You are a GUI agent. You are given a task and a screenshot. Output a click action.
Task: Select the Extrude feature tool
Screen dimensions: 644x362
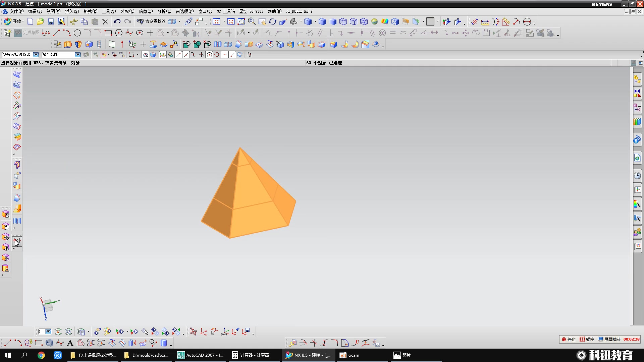pyautogui.click(x=68, y=44)
